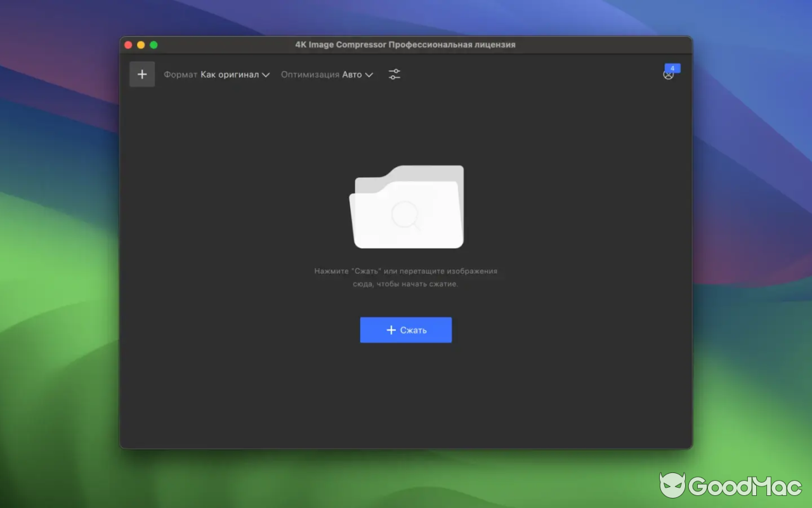Open the advanced compression settings sliders icon

coord(394,74)
